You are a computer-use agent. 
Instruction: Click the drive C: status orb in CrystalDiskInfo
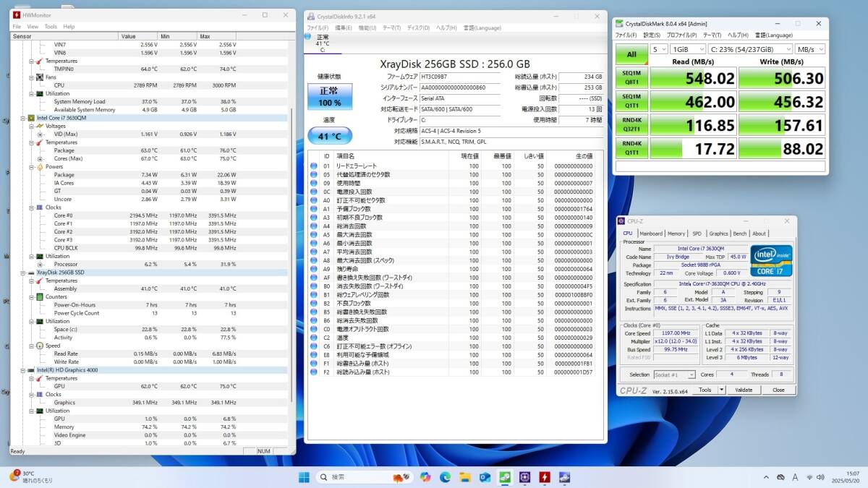point(308,36)
